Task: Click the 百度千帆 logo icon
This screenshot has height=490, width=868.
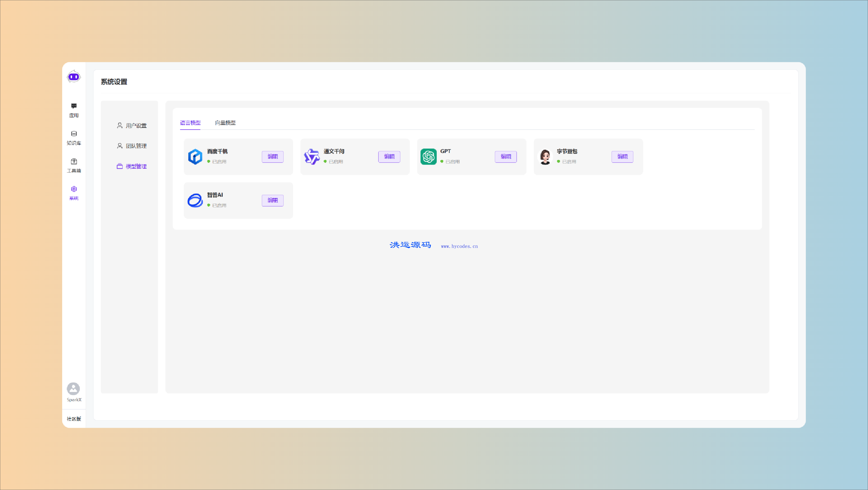Action: click(x=195, y=157)
